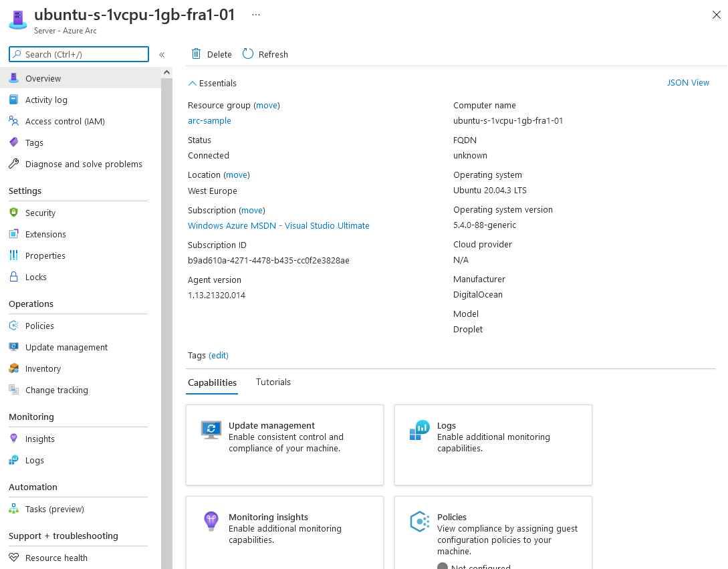The width and height of the screenshot is (728, 569).
Task: Click the Overview sidebar icon
Action: tap(14, 78)
